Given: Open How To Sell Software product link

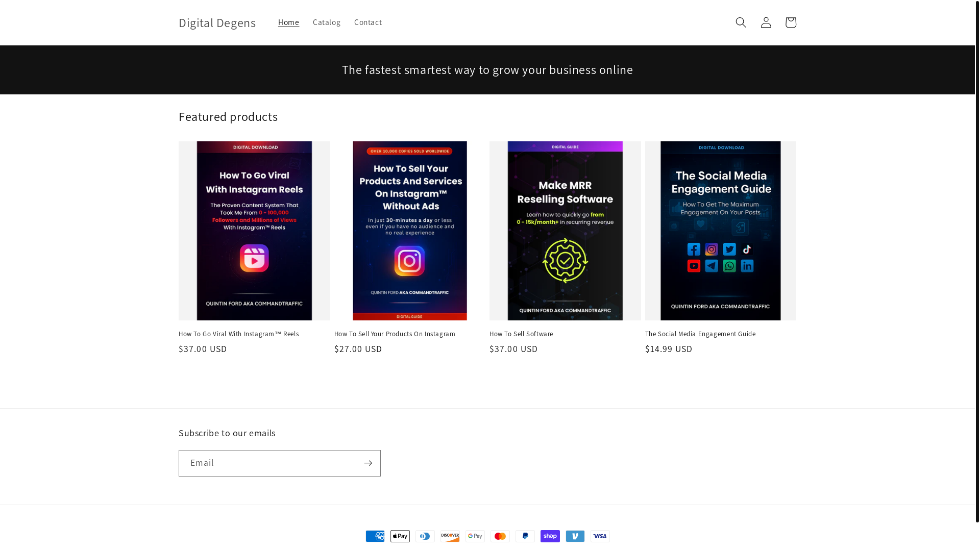Looking at the screenshot, I should (x=521, y=334).
